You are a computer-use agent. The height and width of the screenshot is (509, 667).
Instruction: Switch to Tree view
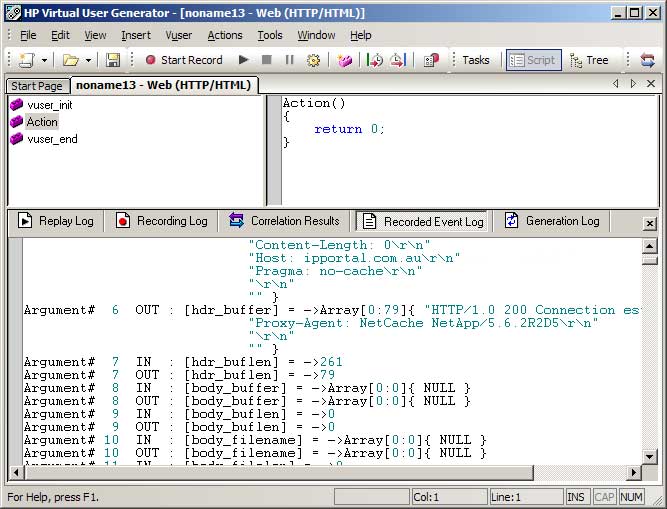pos(589,60)
